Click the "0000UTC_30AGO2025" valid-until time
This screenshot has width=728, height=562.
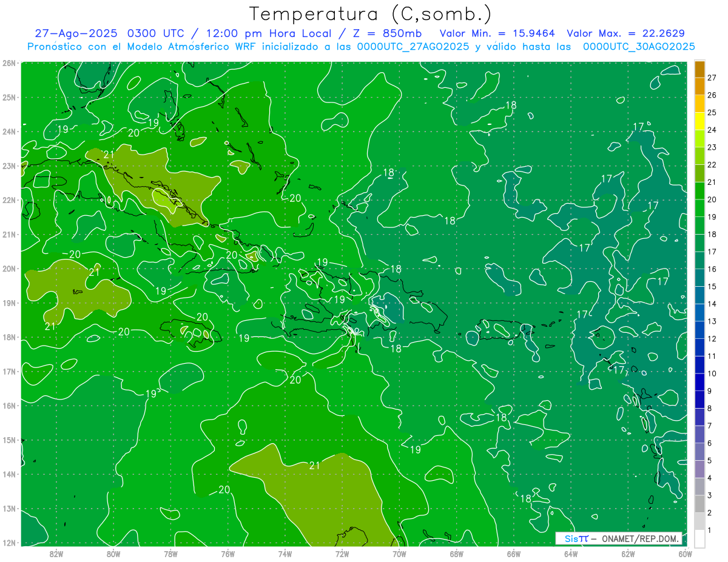639,46
